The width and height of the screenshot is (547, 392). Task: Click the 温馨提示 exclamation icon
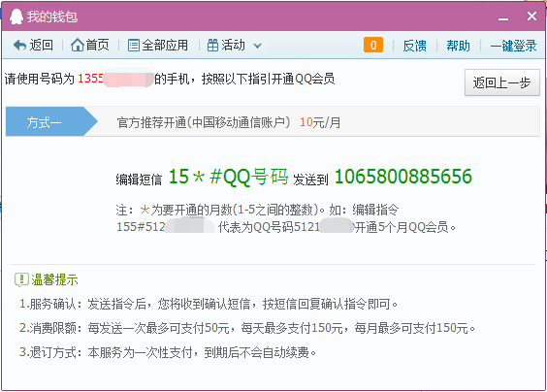click(x=21, y=279)
